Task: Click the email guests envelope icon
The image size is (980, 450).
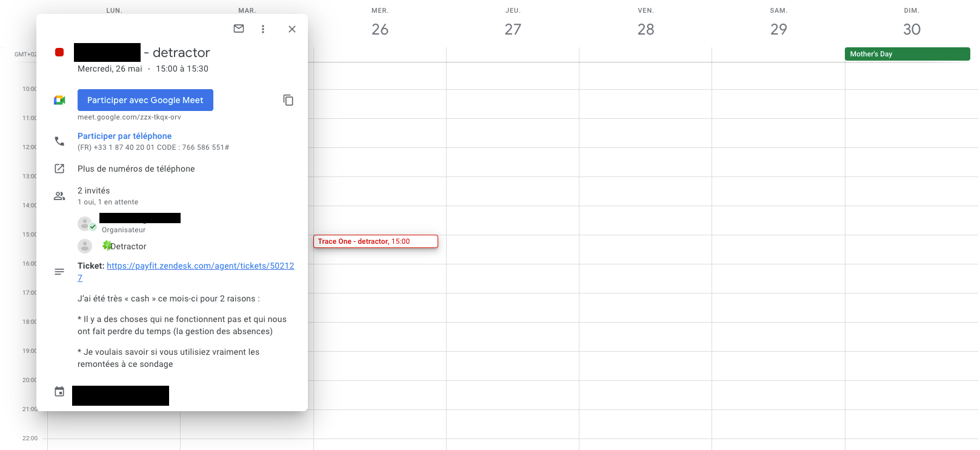Action: (239, 29)
